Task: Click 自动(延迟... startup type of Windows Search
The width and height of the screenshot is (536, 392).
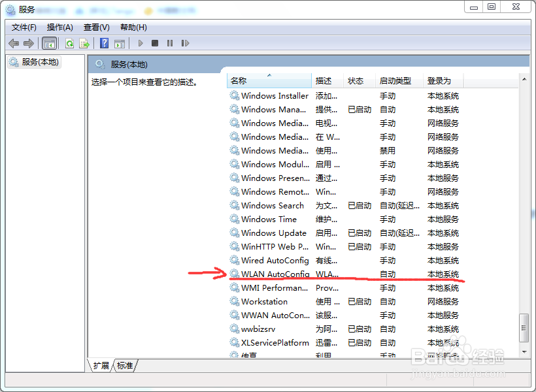Action: (399, 205)
